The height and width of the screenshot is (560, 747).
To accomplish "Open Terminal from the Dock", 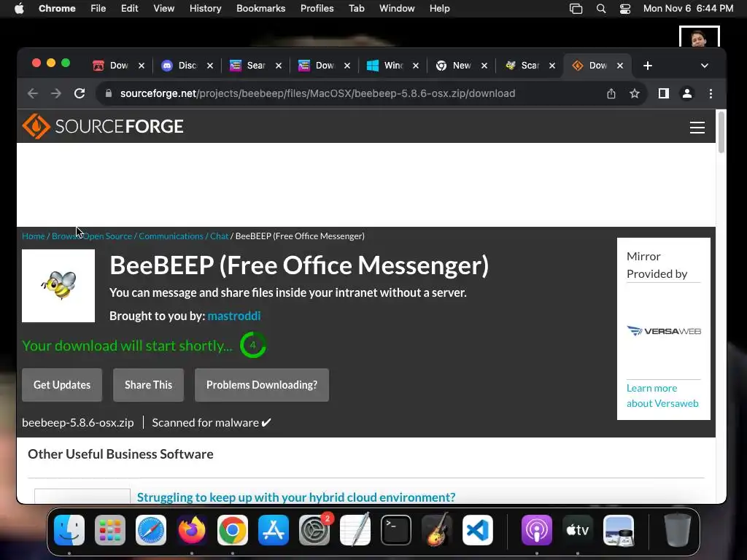I will 396,530.
